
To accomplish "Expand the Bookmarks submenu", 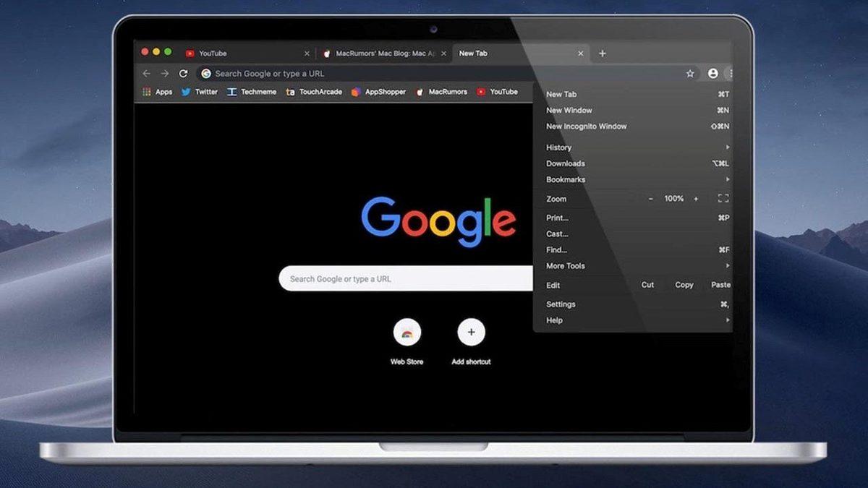I will coord(565,179).
